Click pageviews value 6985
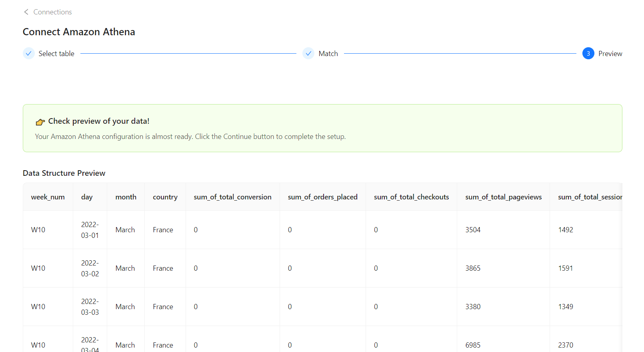The height and width of the screenshot is (352, 644). click(x=473, y=345)
